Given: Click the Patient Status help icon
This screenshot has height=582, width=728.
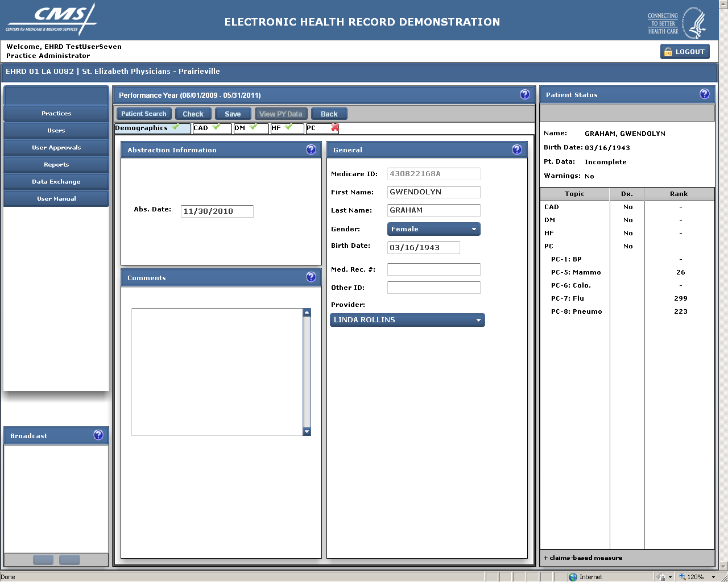Looking at the screenshot, I should coord(704,94).
